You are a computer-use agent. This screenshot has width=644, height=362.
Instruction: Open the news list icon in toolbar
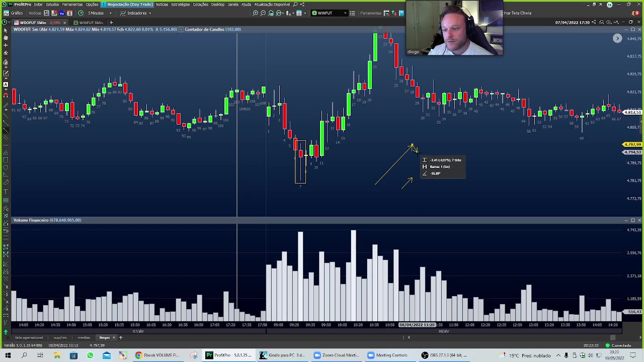tap(47, 13)
